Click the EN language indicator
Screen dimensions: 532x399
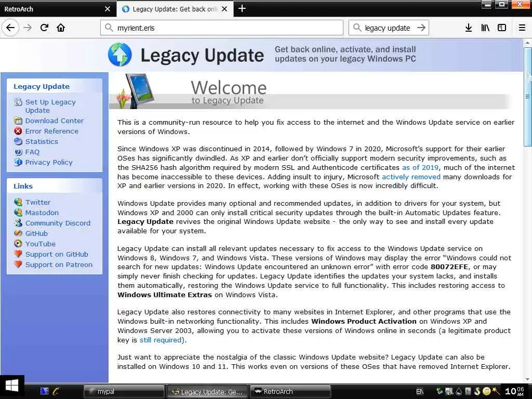[x=420, y=392]
